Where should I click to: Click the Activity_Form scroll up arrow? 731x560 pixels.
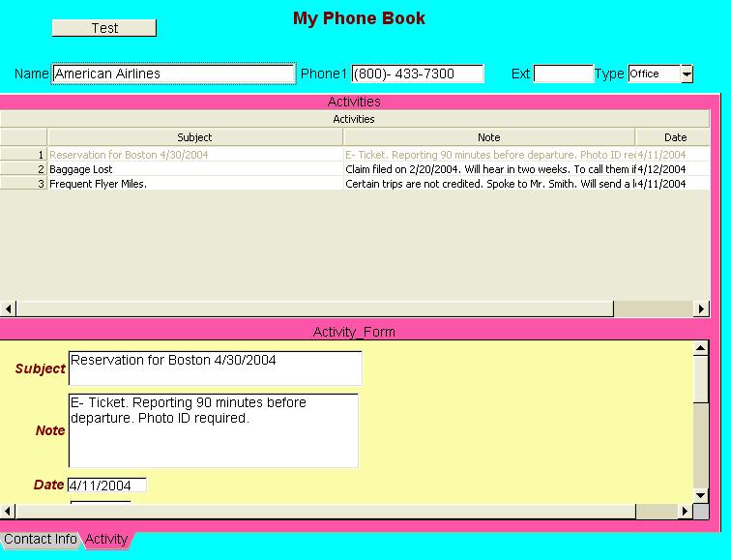click(x=701, y=348)
